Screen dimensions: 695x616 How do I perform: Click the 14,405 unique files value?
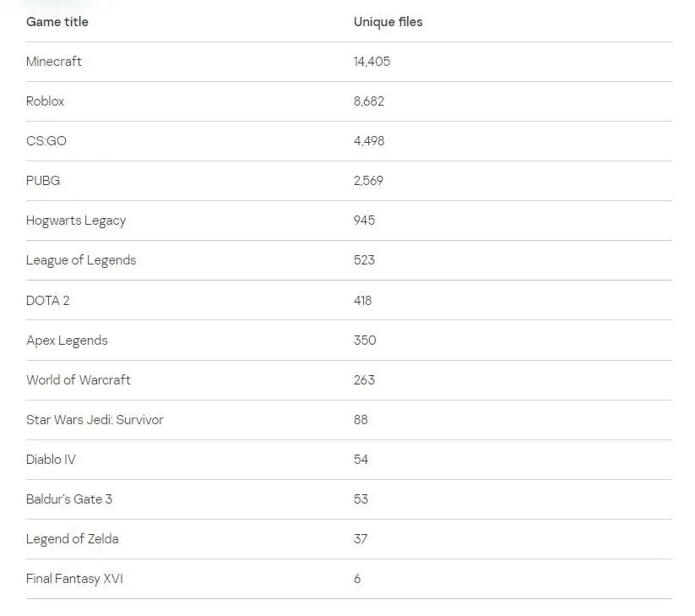click(372, 62)
